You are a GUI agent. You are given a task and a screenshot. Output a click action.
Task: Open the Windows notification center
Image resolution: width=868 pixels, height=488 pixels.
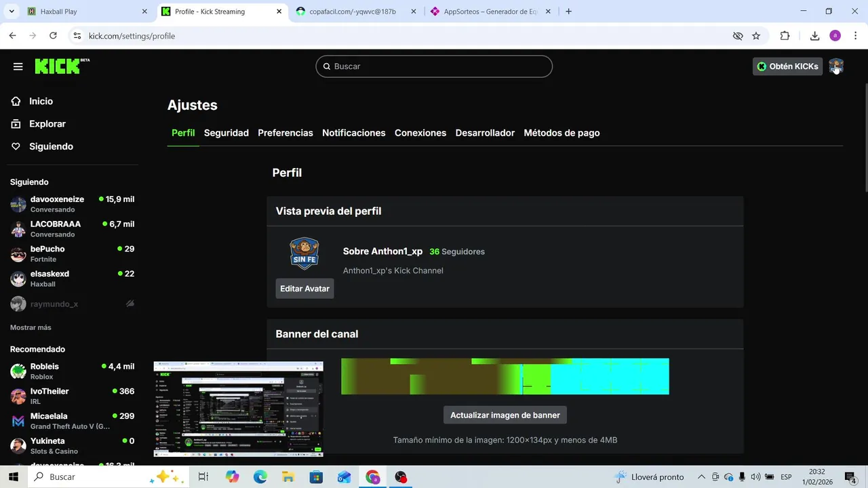tap(851, 477)
